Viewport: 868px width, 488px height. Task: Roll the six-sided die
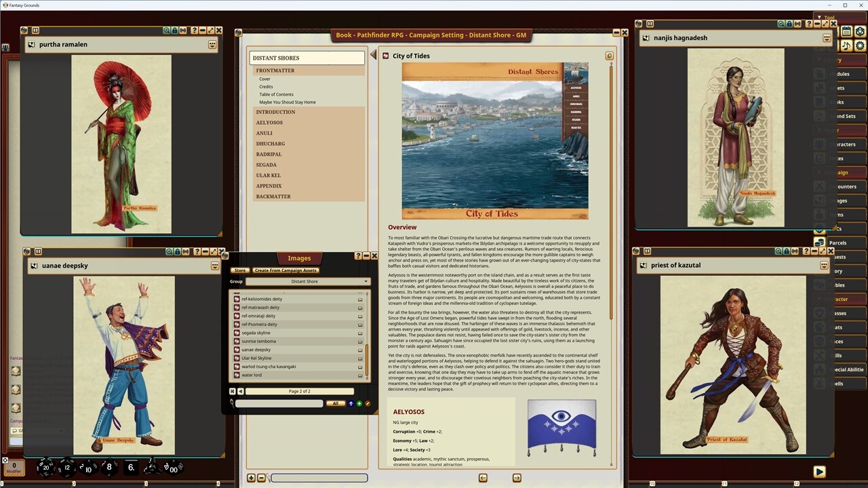(x=132, y=466)
